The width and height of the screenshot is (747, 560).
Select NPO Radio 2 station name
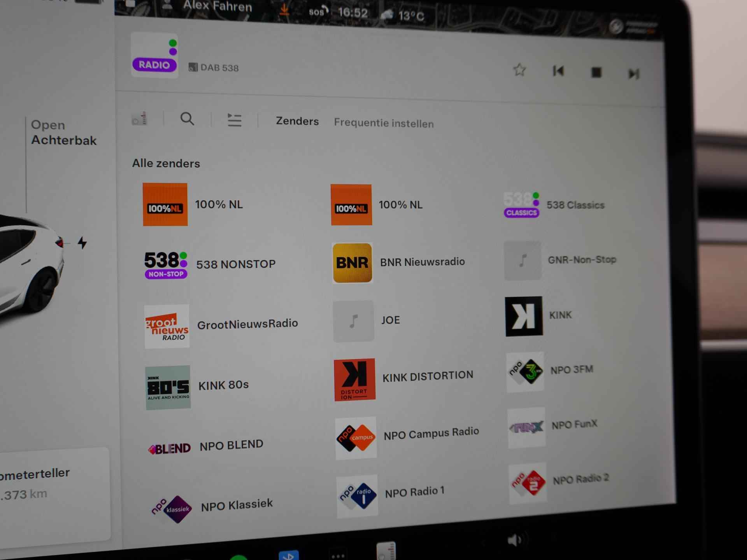coord(581,479)
